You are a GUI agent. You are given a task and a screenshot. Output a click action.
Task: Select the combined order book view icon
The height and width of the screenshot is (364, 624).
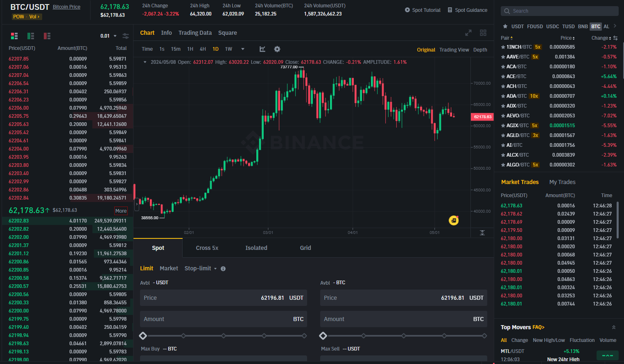click(x=14, y=36)
